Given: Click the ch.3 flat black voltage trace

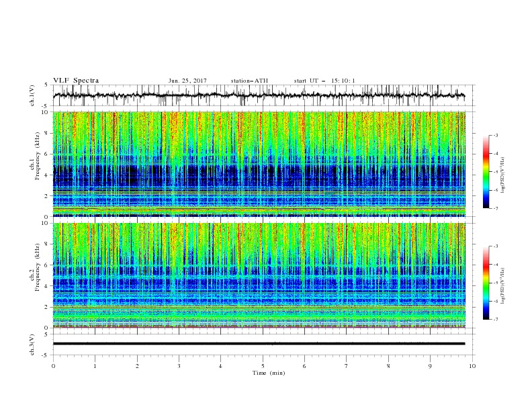Looking at the screenshot, I should [x=259, y=344].
